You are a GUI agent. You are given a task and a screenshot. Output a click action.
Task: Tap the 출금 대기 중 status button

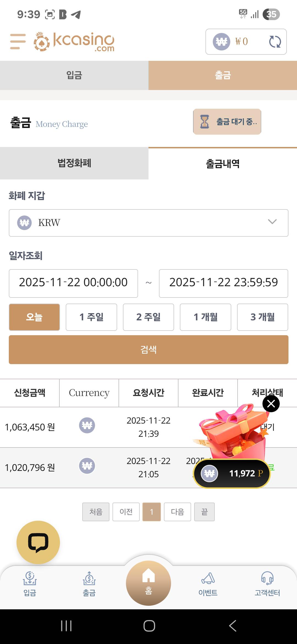click(227, 122)
